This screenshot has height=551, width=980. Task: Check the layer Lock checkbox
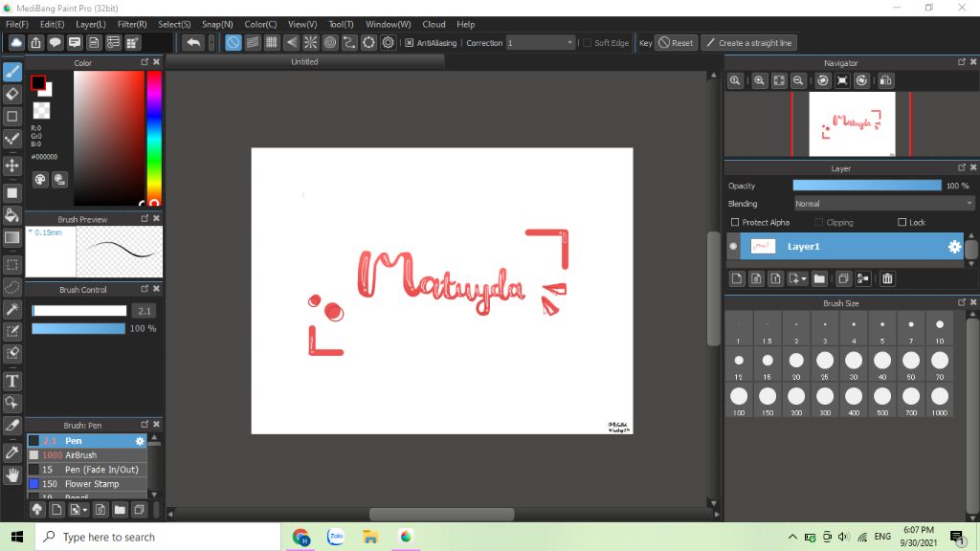tap(902, 223)
